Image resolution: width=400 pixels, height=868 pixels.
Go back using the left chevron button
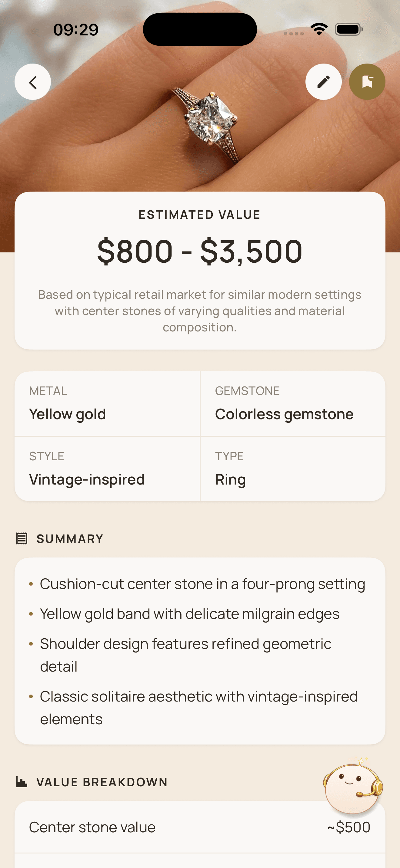[x=33, y=82]
